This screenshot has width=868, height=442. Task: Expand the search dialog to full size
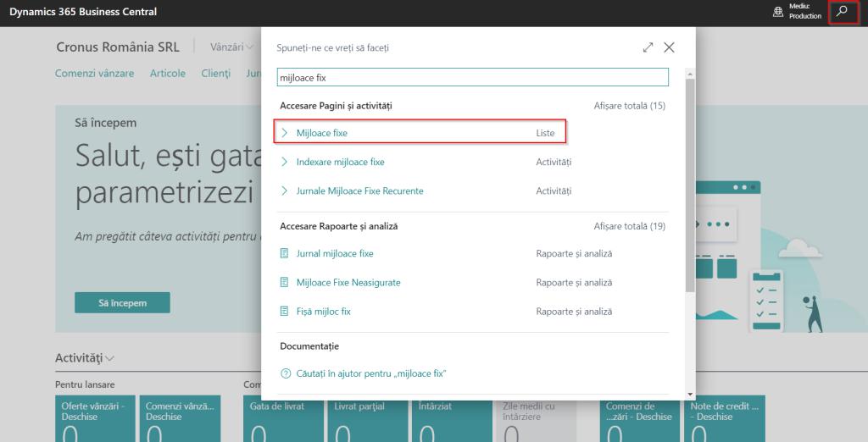tap(648, 48)
